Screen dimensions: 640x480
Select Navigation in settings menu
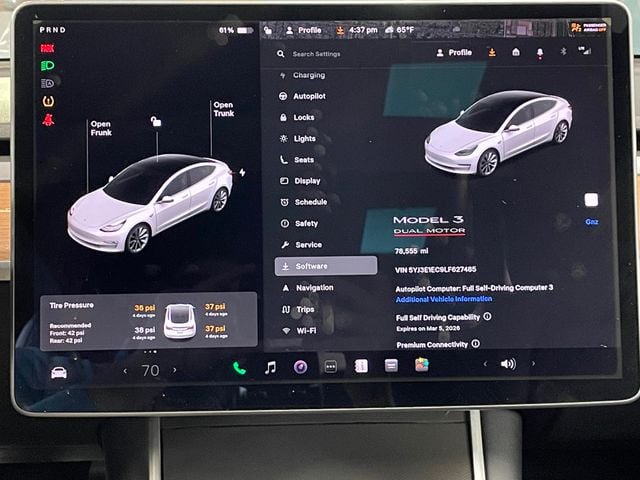coord(314,288)
